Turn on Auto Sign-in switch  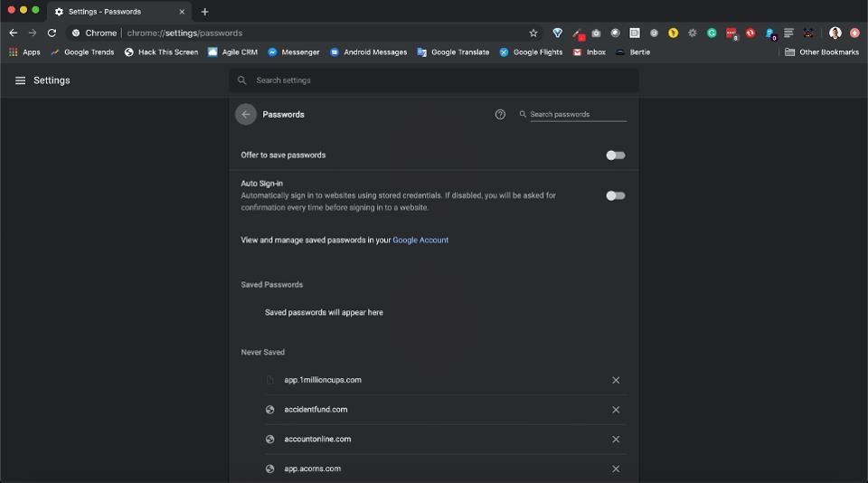click(x=615, y=195)
